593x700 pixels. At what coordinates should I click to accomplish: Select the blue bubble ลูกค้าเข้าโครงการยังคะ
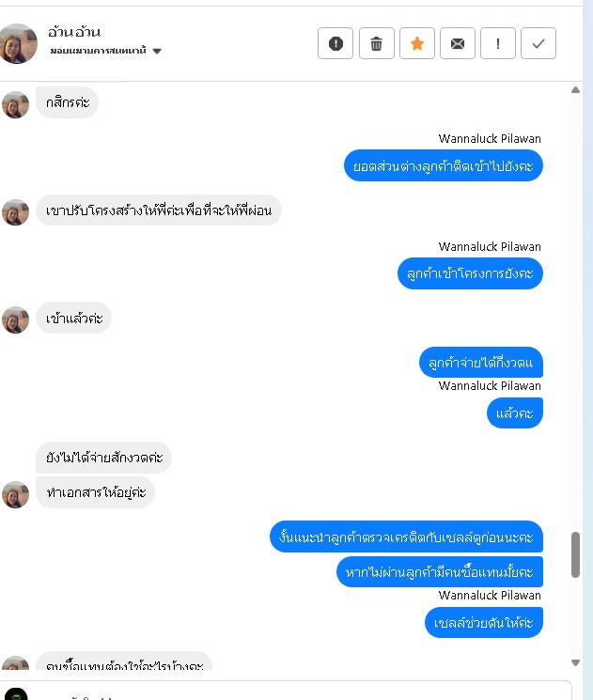[x=470, y=273]
